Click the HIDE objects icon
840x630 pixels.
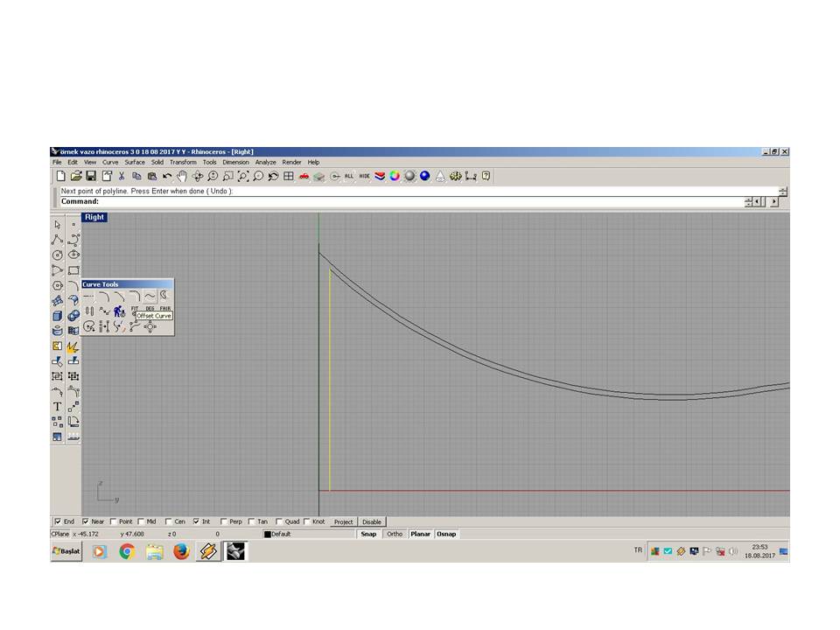coord(364,176)
